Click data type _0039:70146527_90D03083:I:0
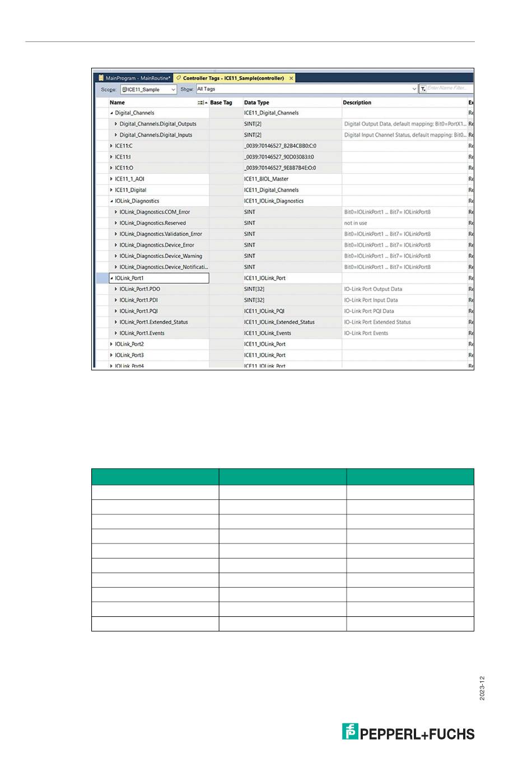 (x=292, y=157)
